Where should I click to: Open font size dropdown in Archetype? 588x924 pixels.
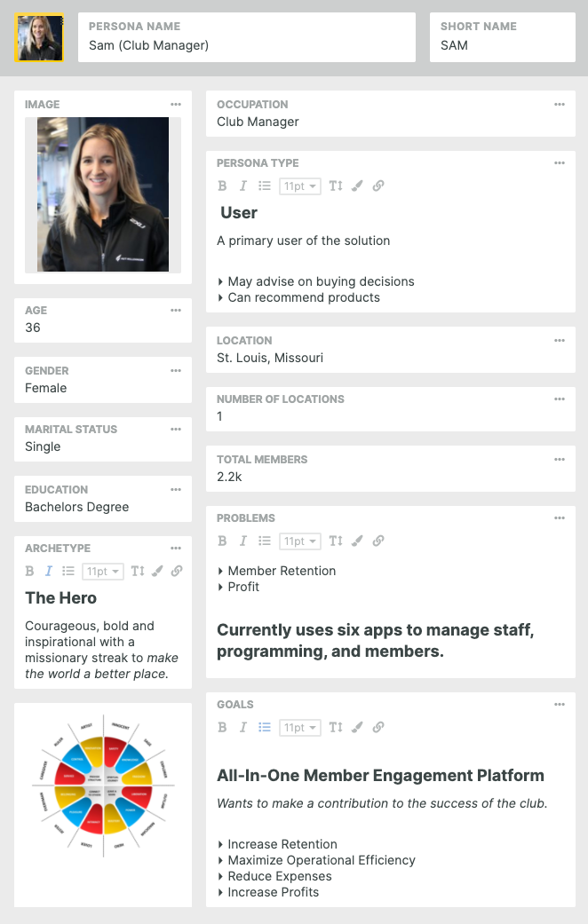point(104,572)
